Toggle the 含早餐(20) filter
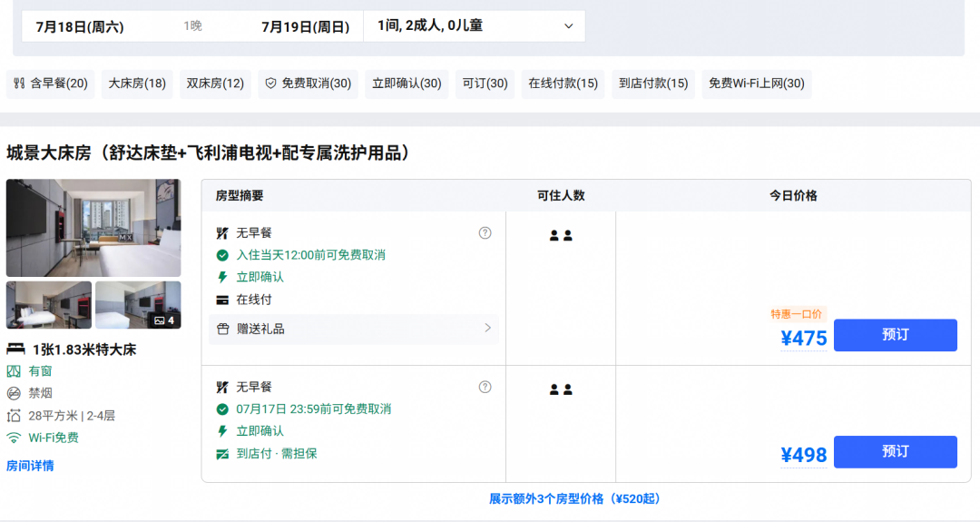 (51, 84)
